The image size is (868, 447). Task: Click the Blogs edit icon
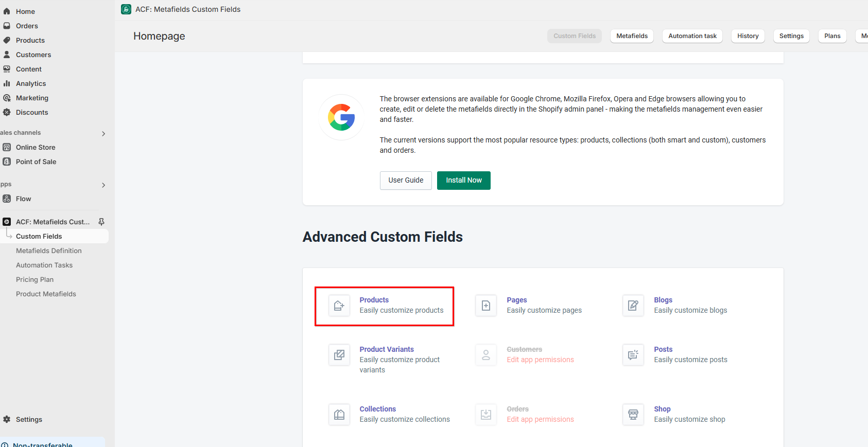[x=633, y=306]
